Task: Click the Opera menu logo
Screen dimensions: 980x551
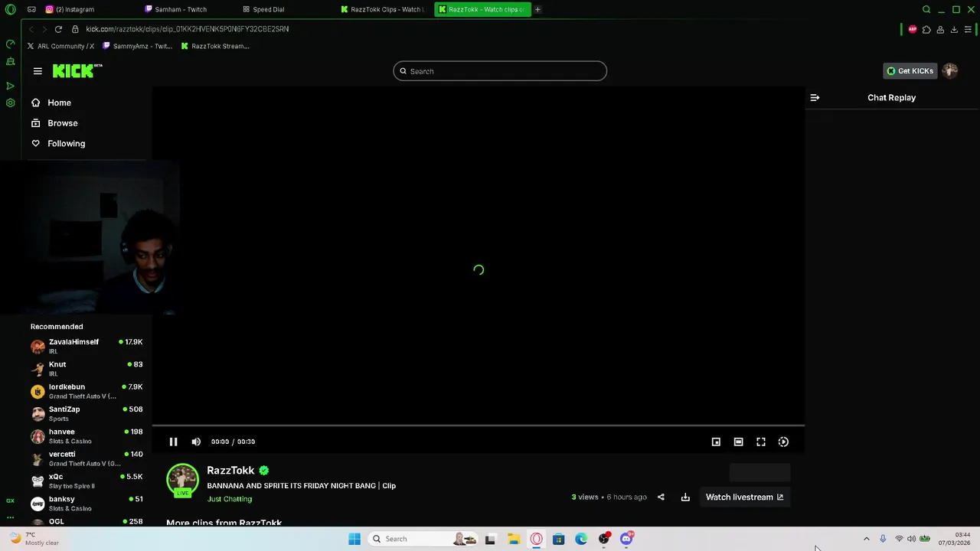Action: 10,9
